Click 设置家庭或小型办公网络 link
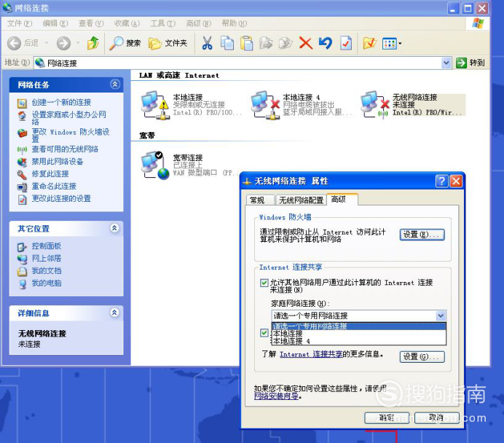This screenshot has height=443, width=504. [68, 118]
